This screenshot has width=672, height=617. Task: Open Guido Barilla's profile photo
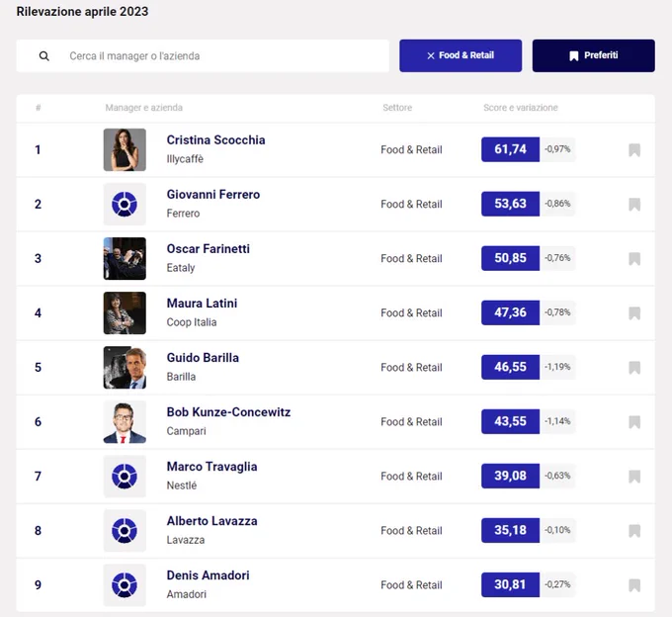tap(125, 368)
